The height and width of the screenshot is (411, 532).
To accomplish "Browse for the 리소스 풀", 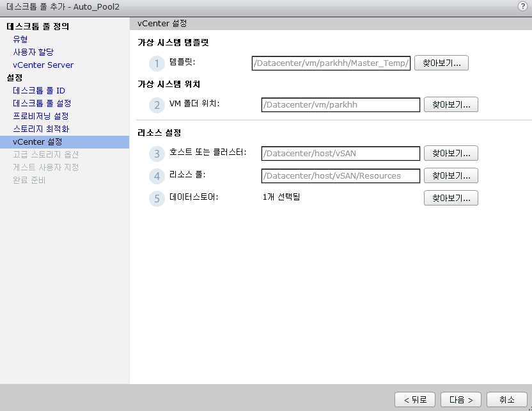I will [451, 175].
